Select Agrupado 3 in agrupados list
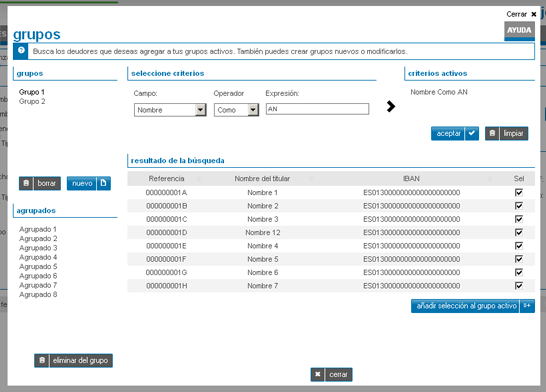The width and height of the screenshot is (546, 392). point(38,248)
